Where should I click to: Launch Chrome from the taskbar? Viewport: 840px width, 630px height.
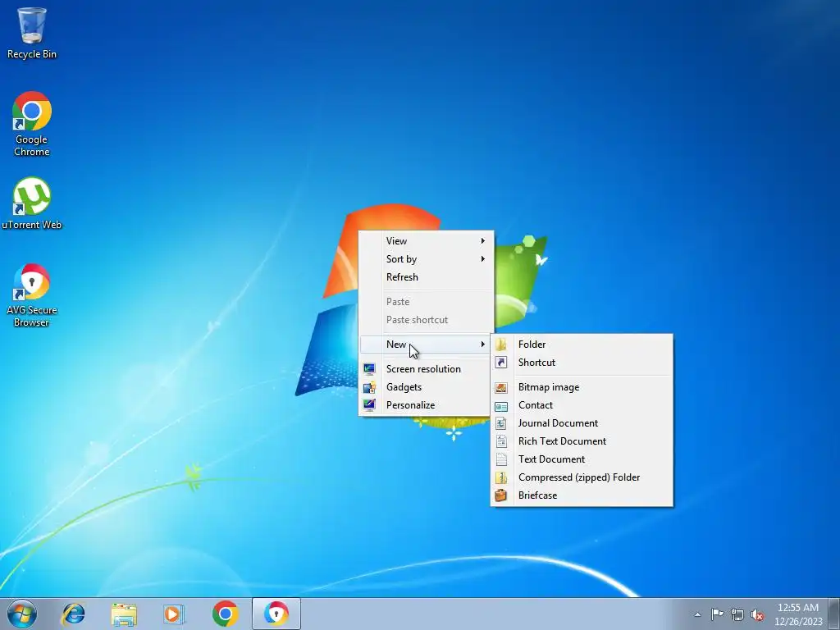point(225,614)
